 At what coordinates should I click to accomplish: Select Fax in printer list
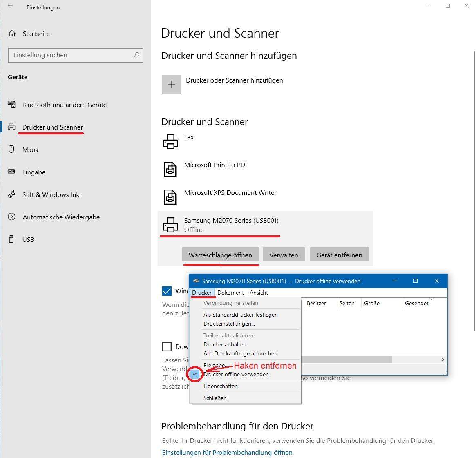point(189,137)
